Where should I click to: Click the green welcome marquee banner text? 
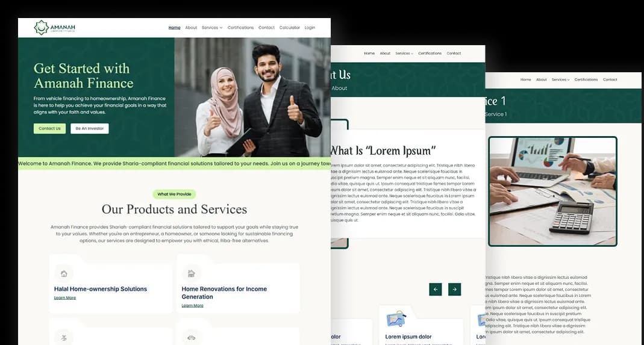175,163
